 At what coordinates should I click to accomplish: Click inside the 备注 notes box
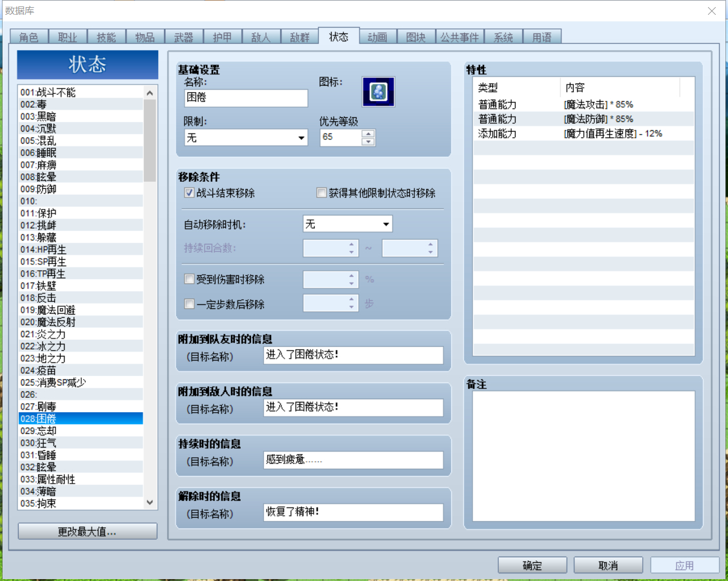click(583, 456)
